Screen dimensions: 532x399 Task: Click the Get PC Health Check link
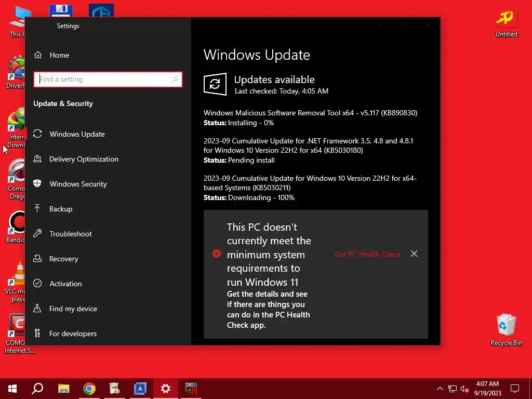tap(368, 254)
